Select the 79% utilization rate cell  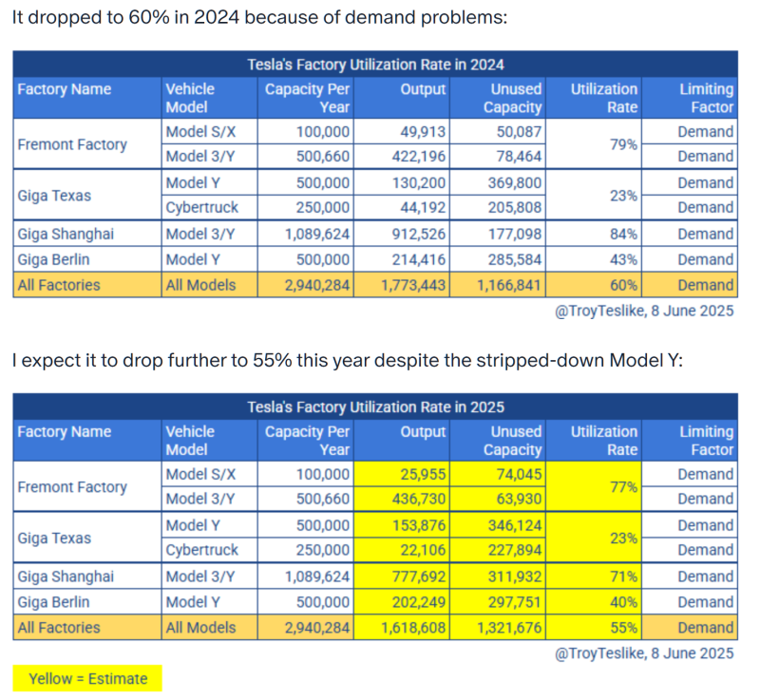[x=594, y=143]
